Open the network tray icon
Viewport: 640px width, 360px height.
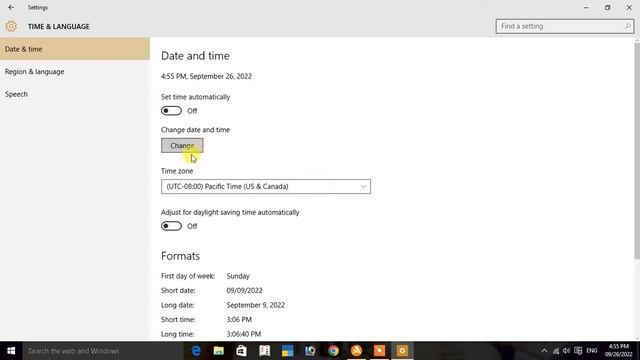coord(556,351)
